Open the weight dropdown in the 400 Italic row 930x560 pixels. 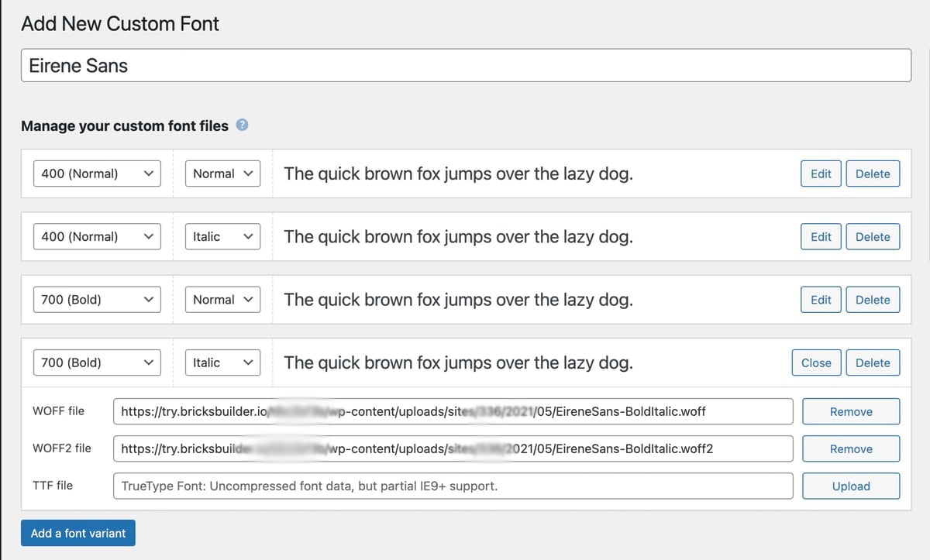97,236
